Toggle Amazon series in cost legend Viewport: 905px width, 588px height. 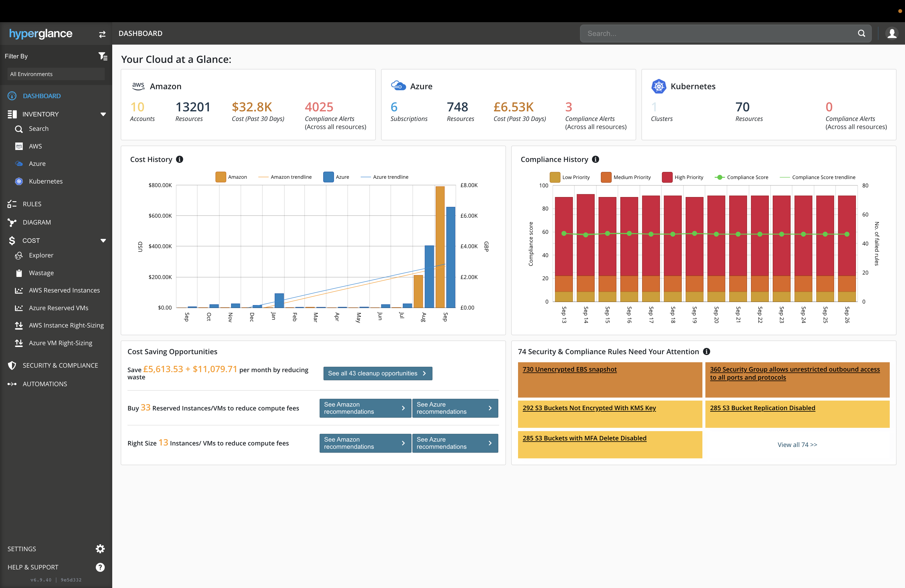[221, 177]
